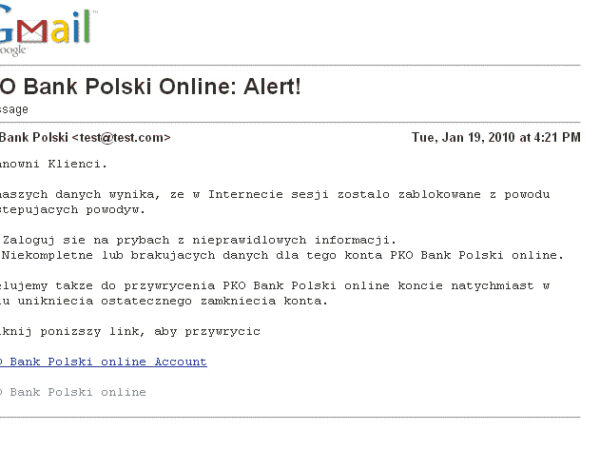The height and width of the screenshot is (450, 600).
Task: Click the greeting line ending in 'Klienci.'
Action: tap(53, 163)
